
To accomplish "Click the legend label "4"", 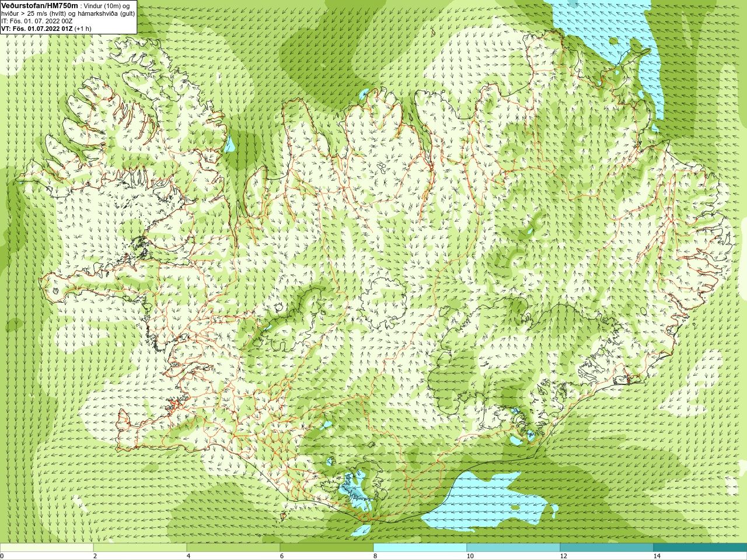I will (188, 556).
